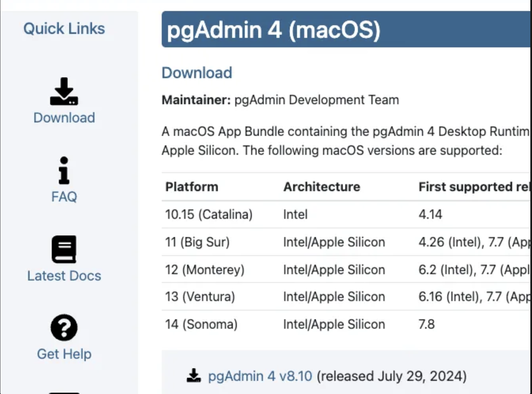Screen dimensions: 532x394
Task: Open the pgAdmin 4 v8.10 release link
Action: (x=260, y=376)
